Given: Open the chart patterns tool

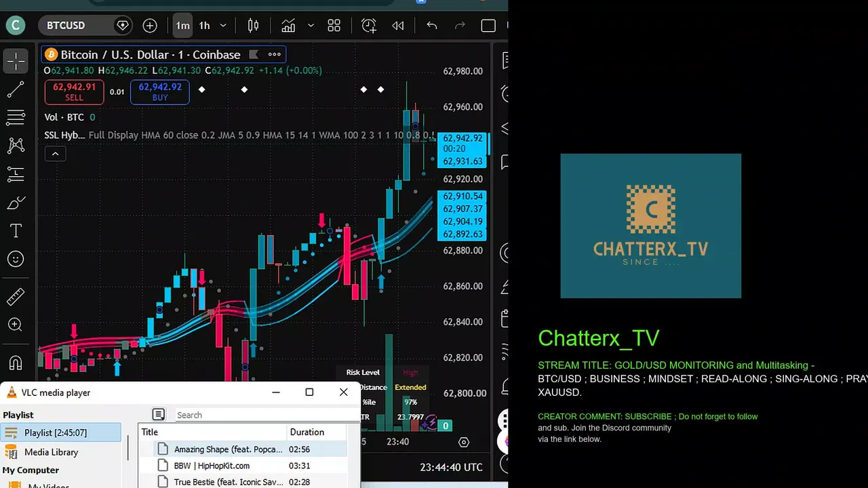Looking at the screenshot, I should coord(16,145).
